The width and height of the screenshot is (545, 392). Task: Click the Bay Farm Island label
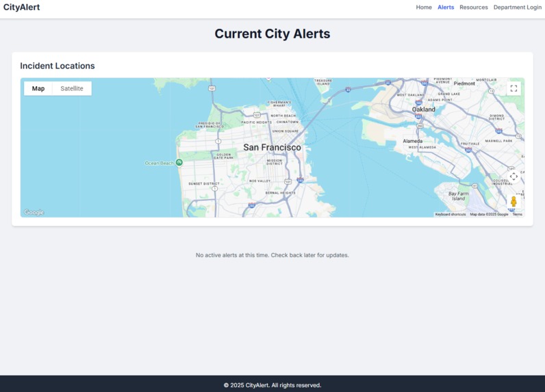pyautogui.click(x=458, y=196)
